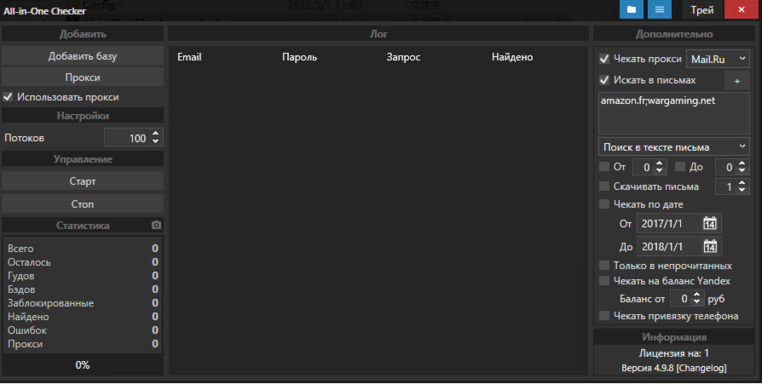The width and height of the screenshot is (762, 384).
Task: Open the calendar picker for 2017/1/1 date
Action: [x=710, y=224]
